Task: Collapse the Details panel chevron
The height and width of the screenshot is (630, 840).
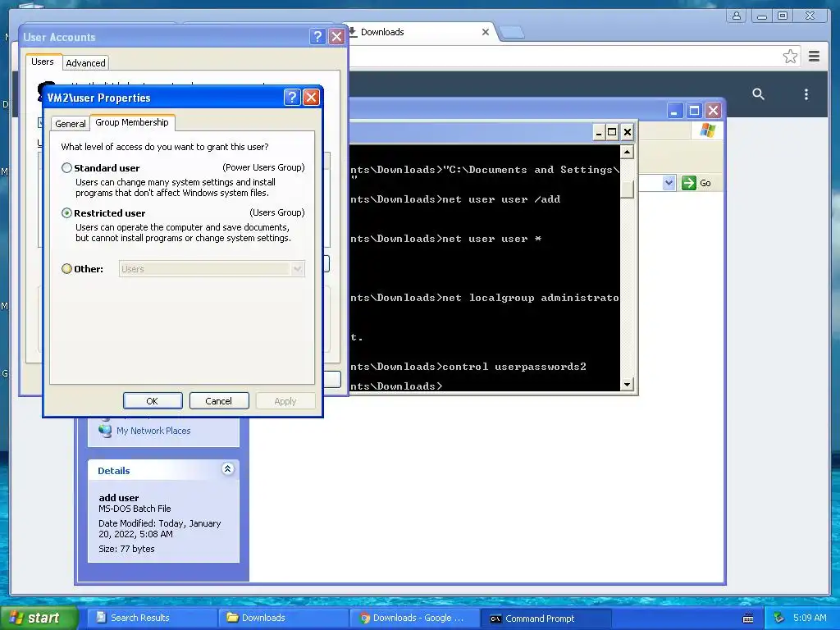Action: pyautogui.click(x=228, y=469)
